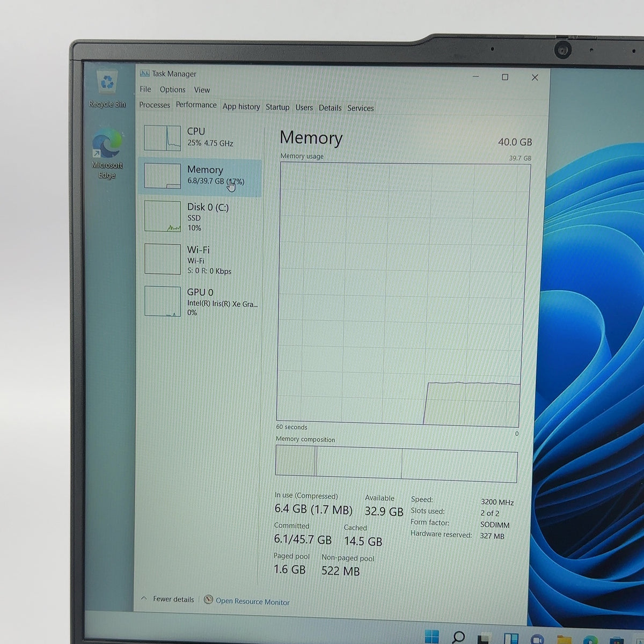Viewport: 644px width, 644px height.
Task: Click the 60 seconds graph label
Action: click(x=291, y=427)
